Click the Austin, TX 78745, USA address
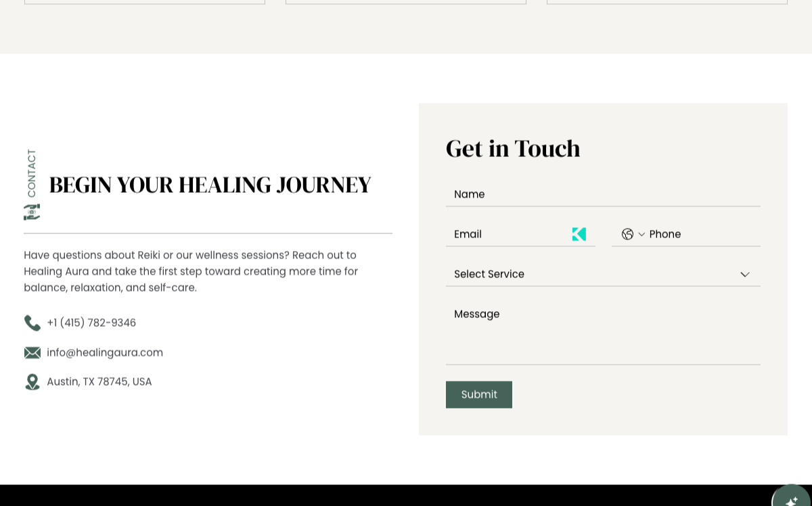812x506 pixels. coord(99,382)
